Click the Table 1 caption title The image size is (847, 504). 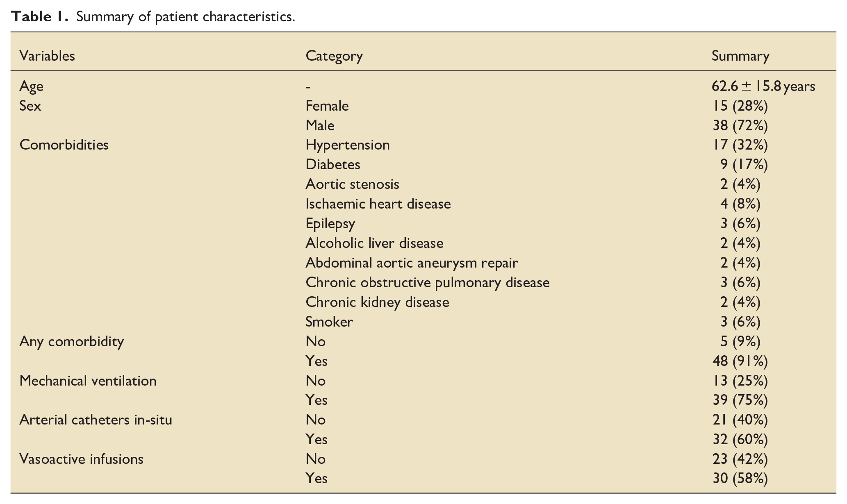click(x=153, y=16)
